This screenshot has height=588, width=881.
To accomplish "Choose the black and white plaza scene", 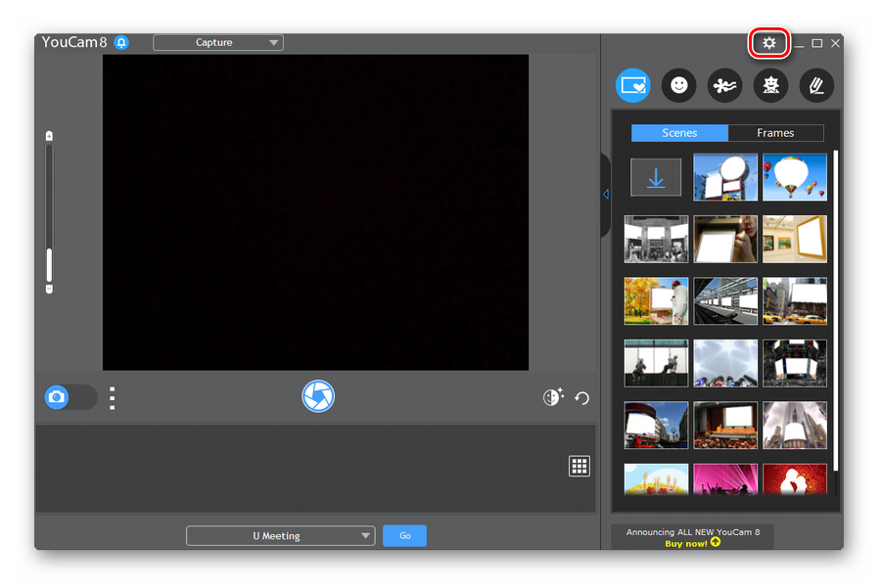I will pyautogui.click(x=656, y=240).
